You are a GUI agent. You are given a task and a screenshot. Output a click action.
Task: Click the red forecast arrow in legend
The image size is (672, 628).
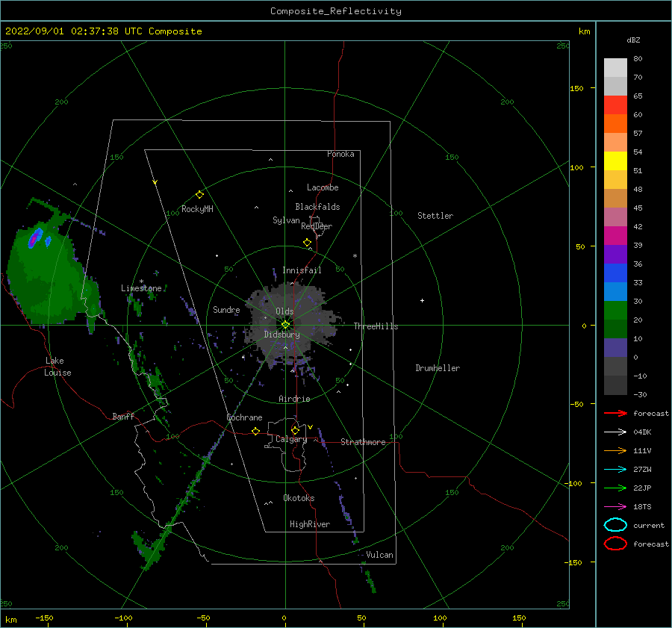pyautogui.click(x=615, y=413)
